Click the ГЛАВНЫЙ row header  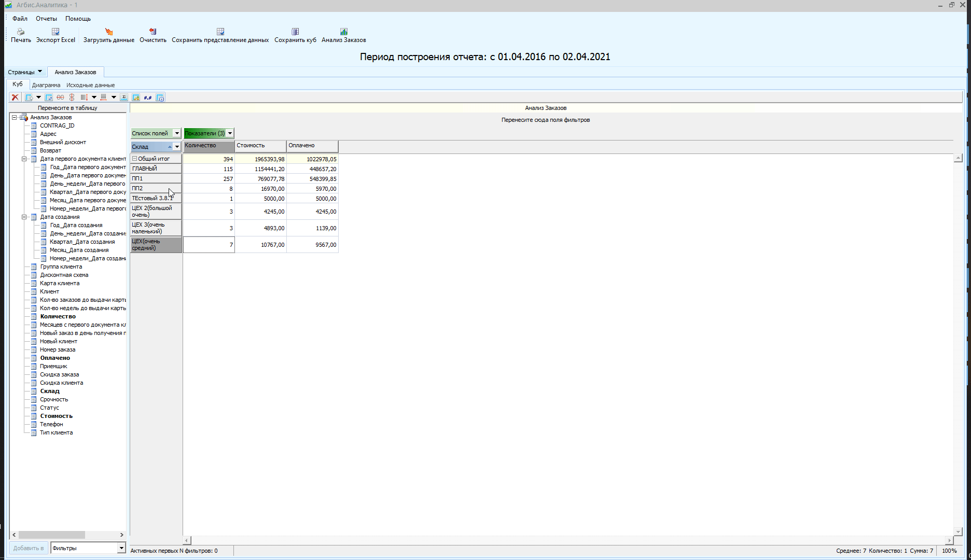[x=156, y=169]
